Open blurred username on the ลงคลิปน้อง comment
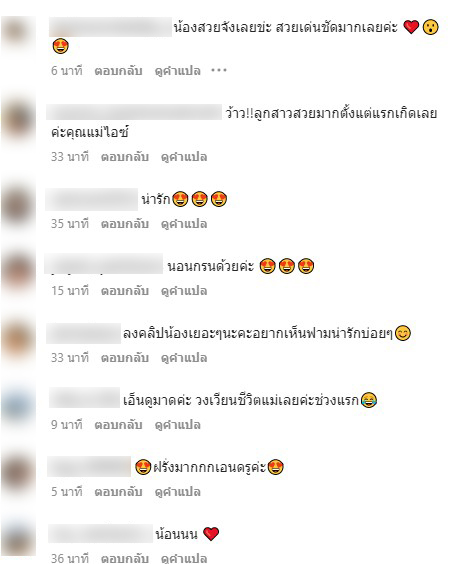This screenshot has width=452, height=564. pyautogui.click(x=83, y=333)
